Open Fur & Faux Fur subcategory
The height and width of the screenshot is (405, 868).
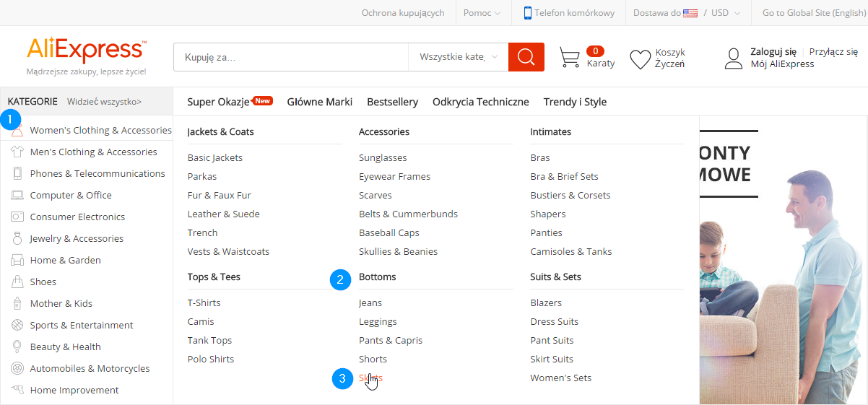[x=220, y=195]
